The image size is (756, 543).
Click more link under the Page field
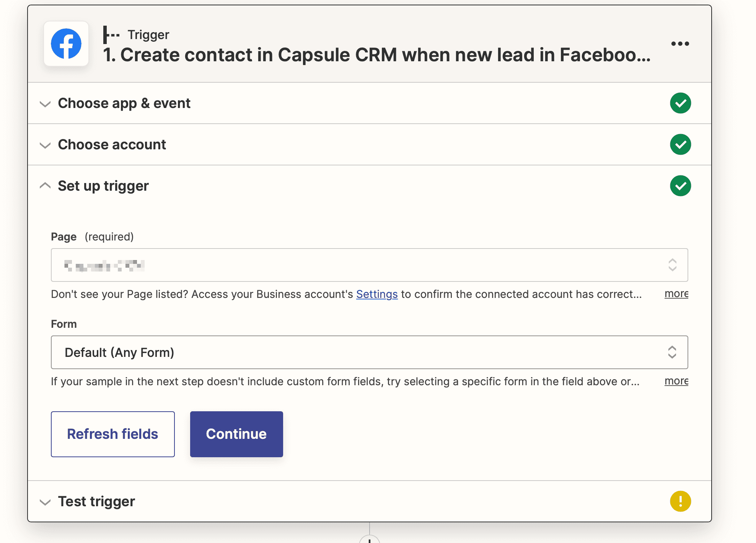(676, 294)
